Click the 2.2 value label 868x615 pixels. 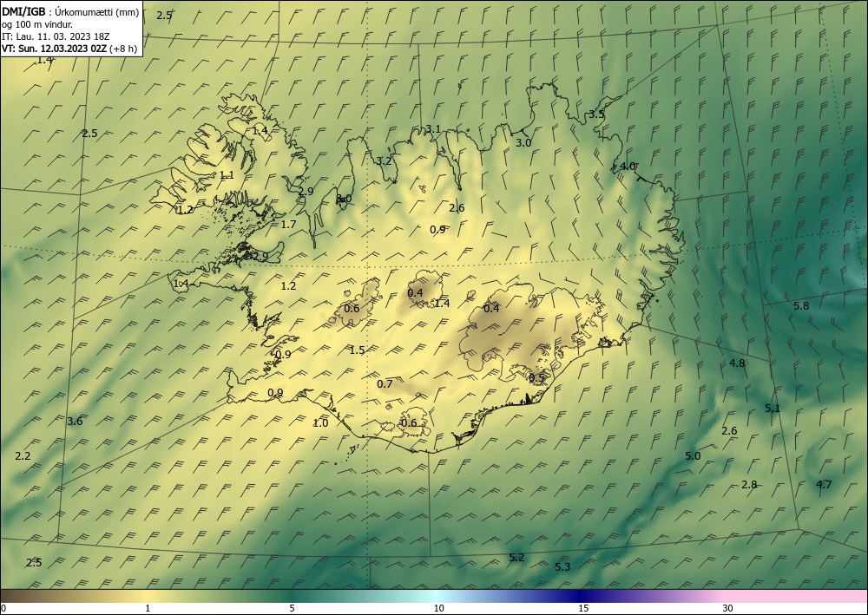(23, 456)
